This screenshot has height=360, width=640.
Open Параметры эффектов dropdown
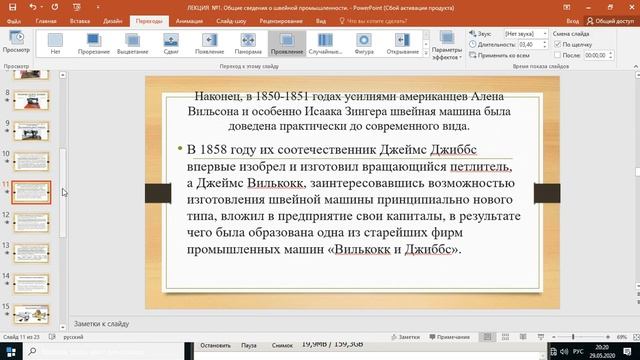click(447, 46)
